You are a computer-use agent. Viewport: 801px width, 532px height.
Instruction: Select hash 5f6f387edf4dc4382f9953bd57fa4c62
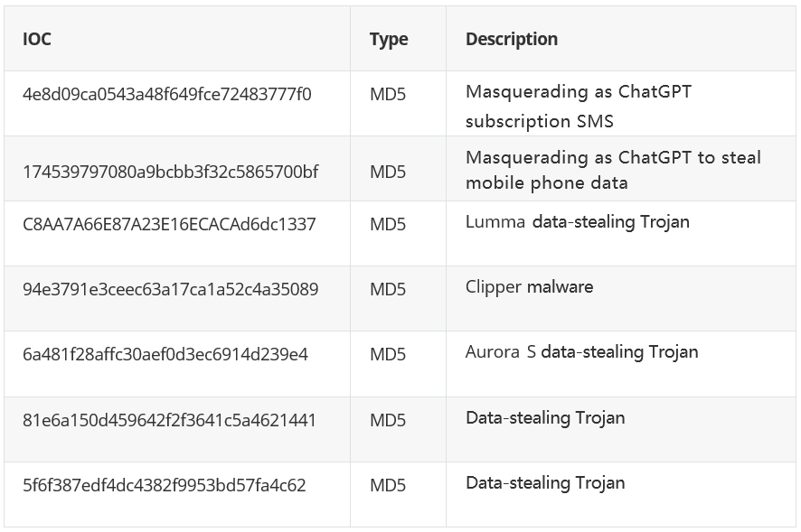pyautogui.click(x=165, y=485)
